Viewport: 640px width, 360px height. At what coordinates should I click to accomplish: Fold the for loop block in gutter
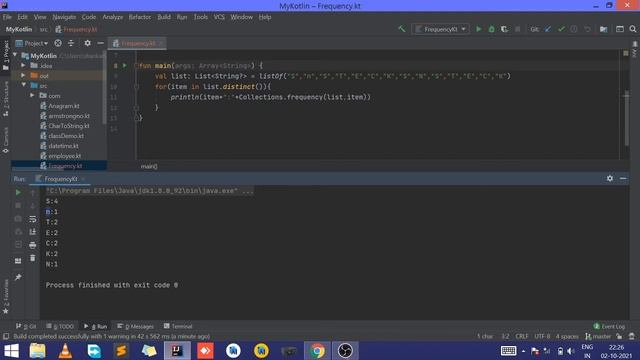point(136,87)
